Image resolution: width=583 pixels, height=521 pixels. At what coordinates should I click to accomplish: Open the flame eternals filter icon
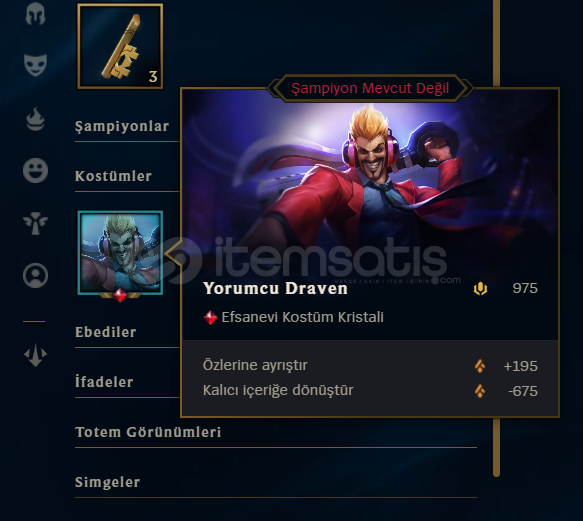tap(35, 119)
